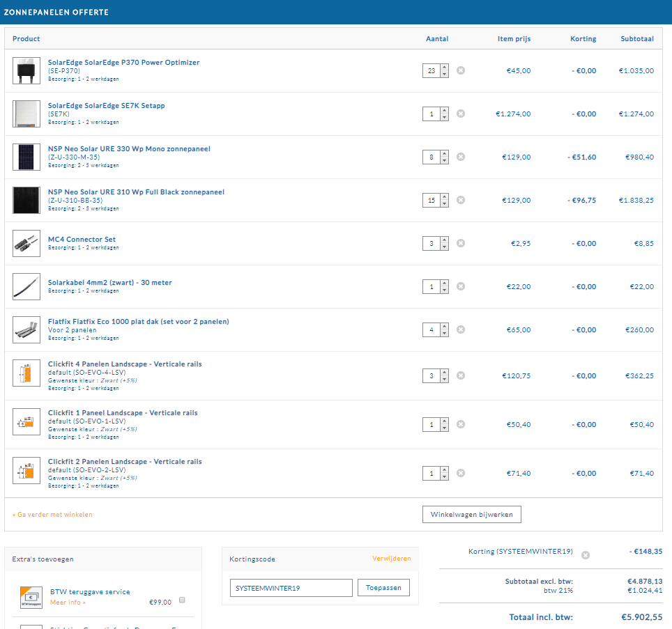Open NSP Neo Solar URE 330 Wp link

click(x=129, y=149)
